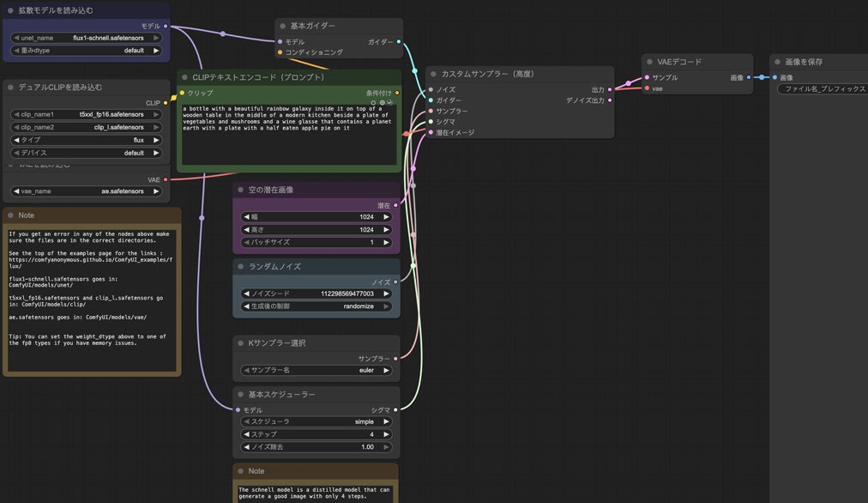Collapse the デュアルCLIPを読み込む node via title dot
The image size is (868, 503).
tap(10, 88)
